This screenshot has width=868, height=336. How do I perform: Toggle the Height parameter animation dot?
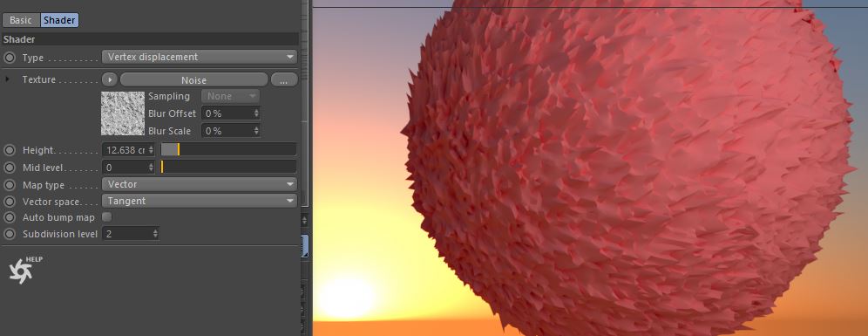point(10,150)
